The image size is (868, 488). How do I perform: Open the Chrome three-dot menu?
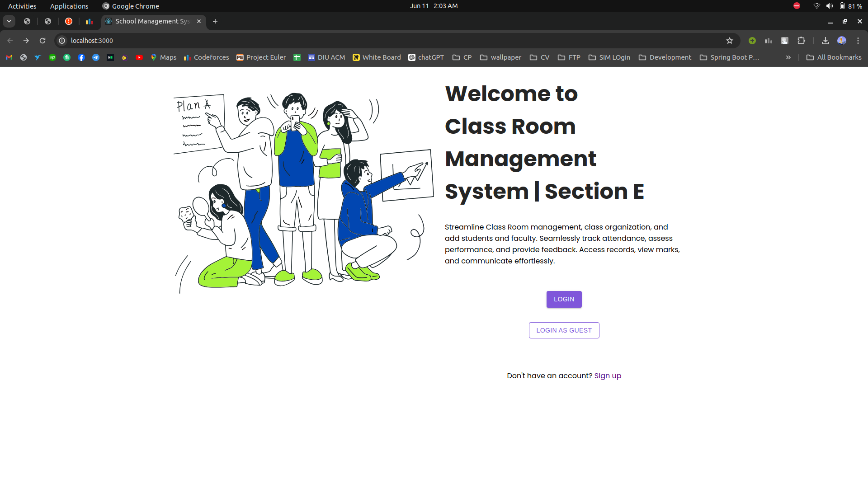(858, 41)
